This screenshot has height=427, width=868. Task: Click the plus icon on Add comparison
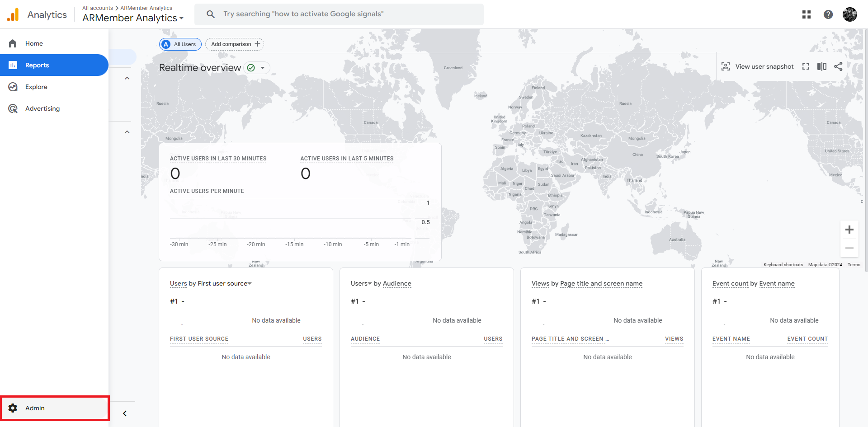pos(257,44)
